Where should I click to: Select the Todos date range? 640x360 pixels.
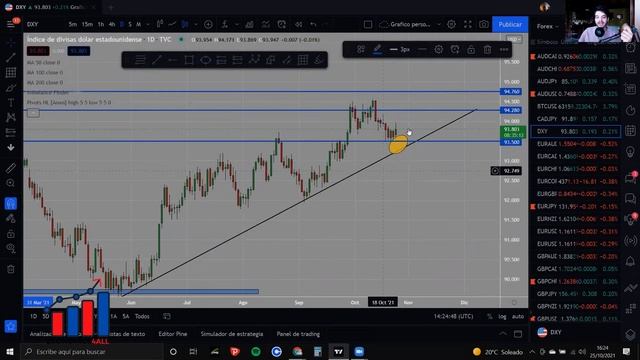tap(142, 316)
